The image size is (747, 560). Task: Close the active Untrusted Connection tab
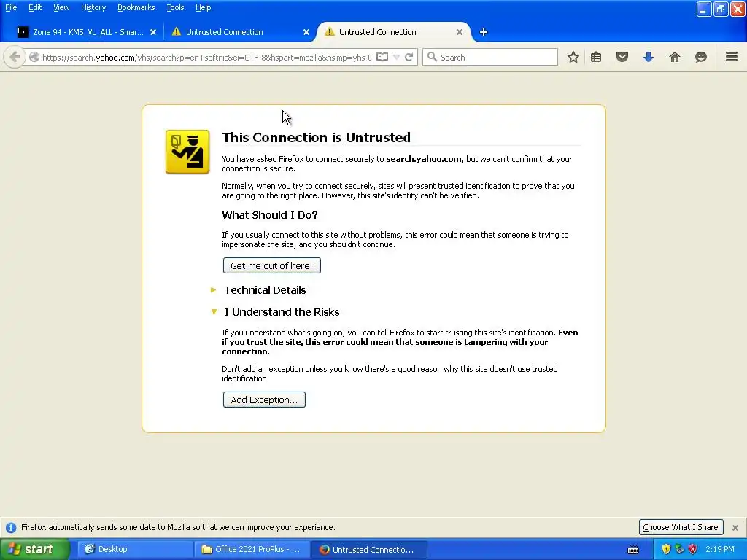460,32
